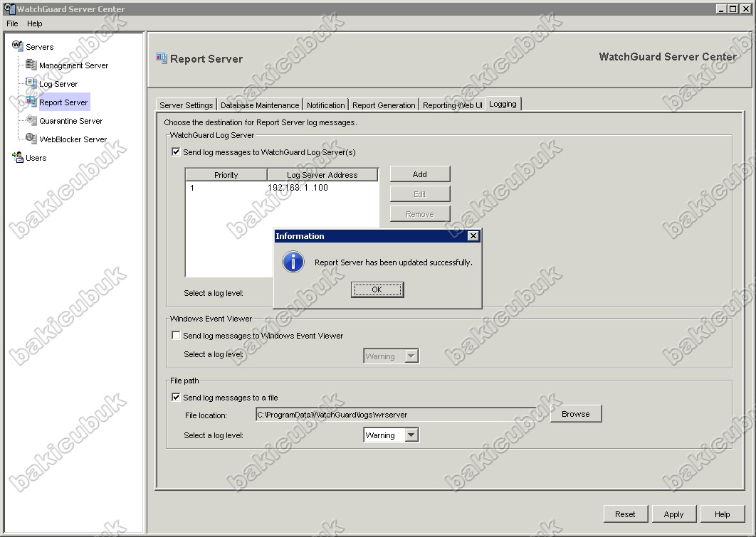Screen dimensions: 756x537
Task: Click the Quarantine Server icon in tree
Action: coord(31,120)
